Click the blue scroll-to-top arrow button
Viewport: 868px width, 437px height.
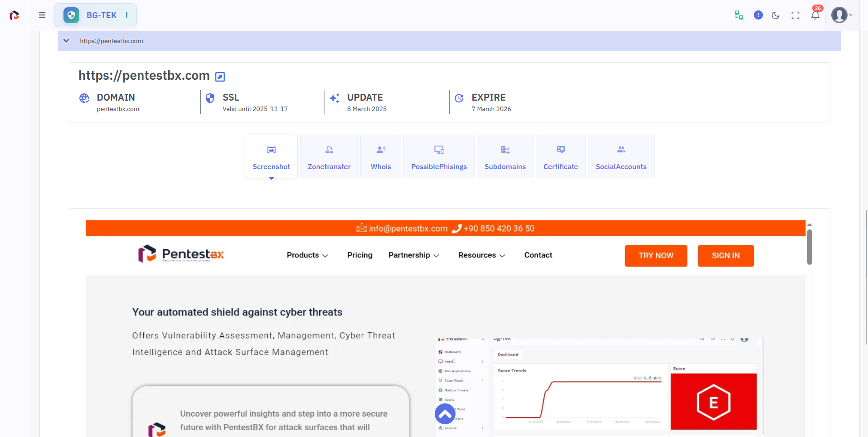pyautogui.click(x=445, y=413)
